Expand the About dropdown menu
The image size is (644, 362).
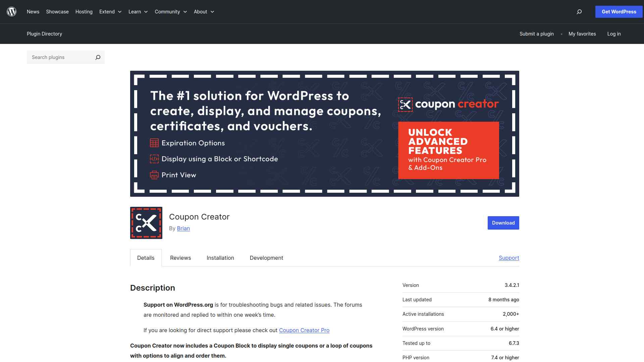(x=204, y=12)
